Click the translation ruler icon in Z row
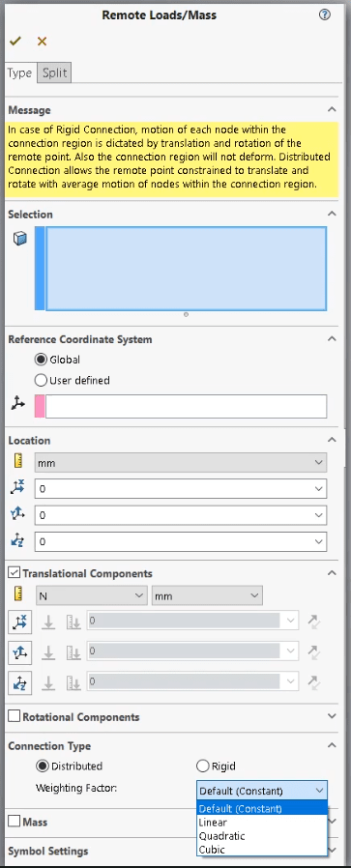Viewport: 351px width, 868px height. [73, 683]
